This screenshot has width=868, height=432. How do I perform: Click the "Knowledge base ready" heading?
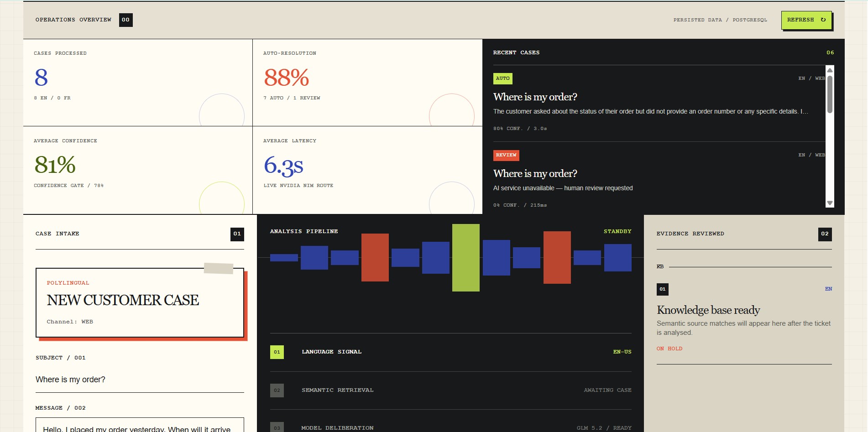point(708,310)
